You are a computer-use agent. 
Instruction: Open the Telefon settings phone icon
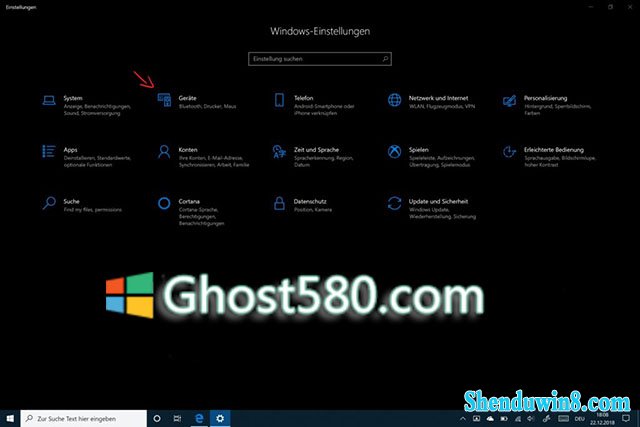(x=279, y=100)
